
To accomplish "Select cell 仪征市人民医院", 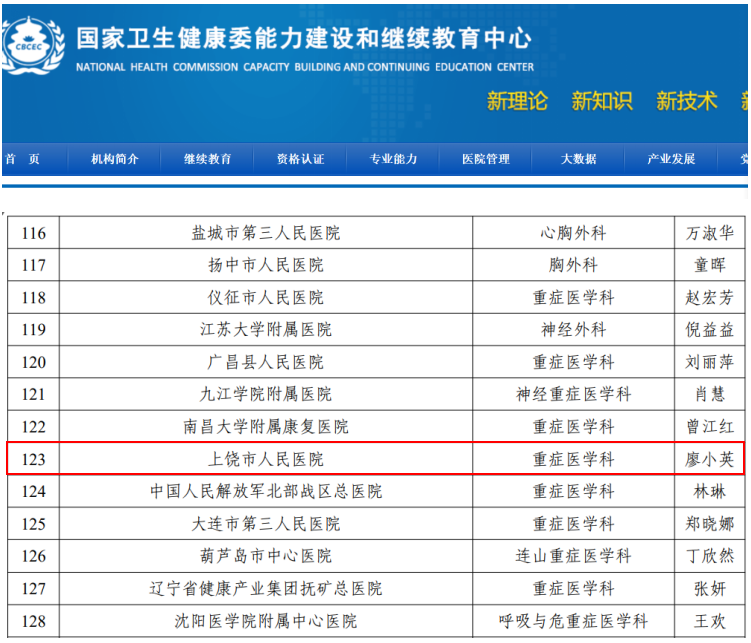I will click(x=266, y=297).
